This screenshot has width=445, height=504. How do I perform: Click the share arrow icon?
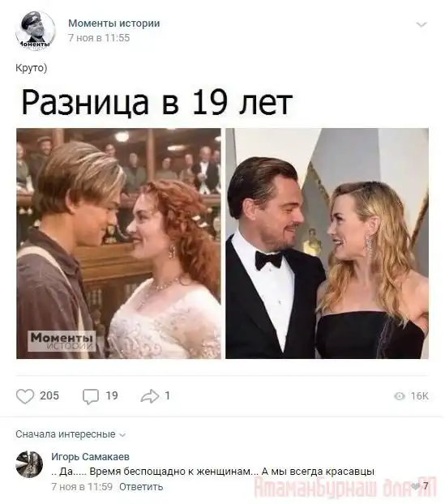[x=150, y=396]
